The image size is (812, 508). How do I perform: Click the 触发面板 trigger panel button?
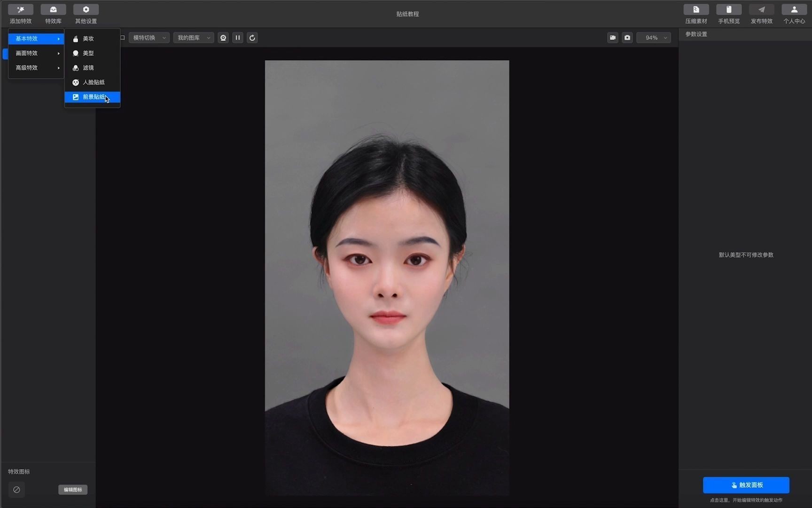(746, 485)
